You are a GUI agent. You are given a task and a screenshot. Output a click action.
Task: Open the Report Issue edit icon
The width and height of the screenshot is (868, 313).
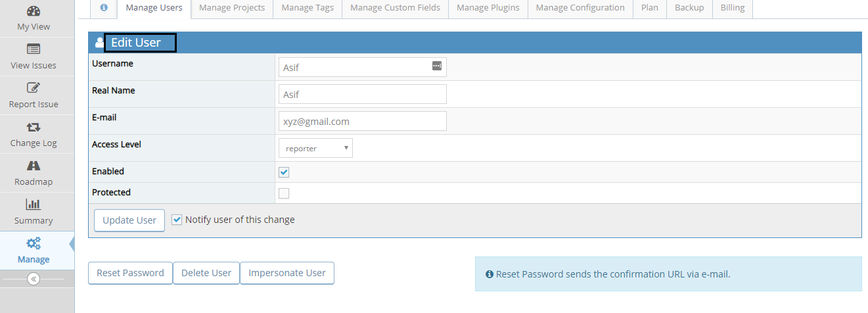(34, 88)
